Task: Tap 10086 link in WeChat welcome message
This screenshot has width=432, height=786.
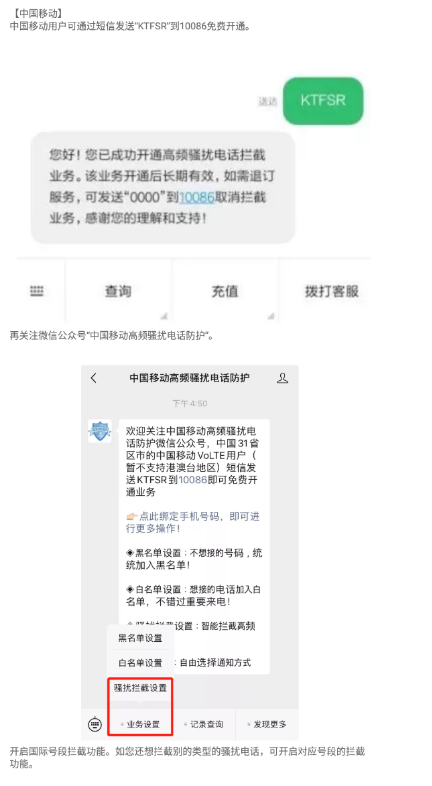Action: tap(193, 480)
